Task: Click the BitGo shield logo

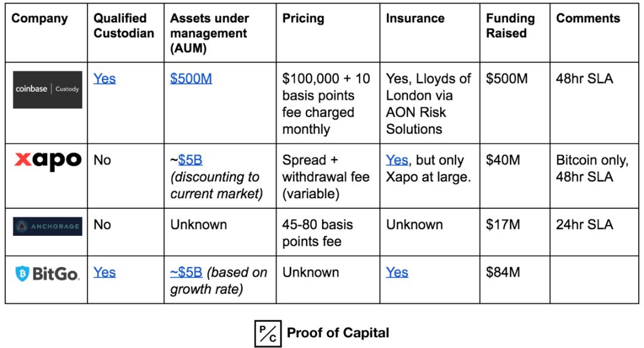Action: pos(22,273)
